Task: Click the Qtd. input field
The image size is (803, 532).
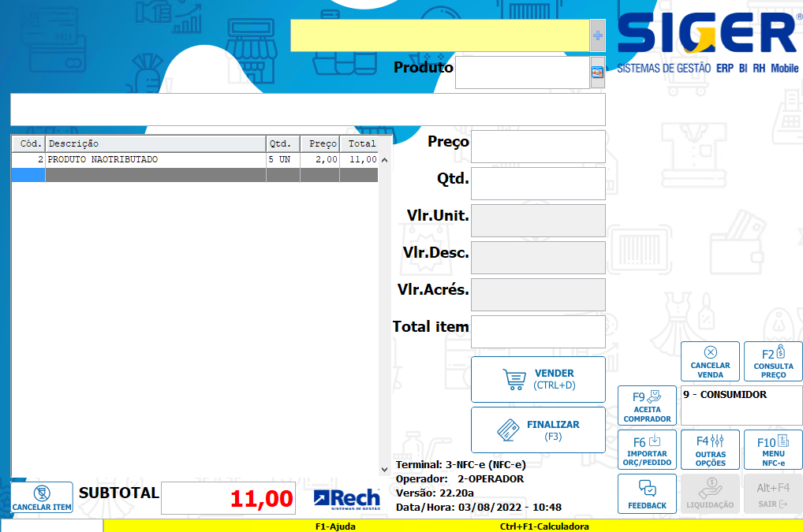Action: click(x=538, y=183)
